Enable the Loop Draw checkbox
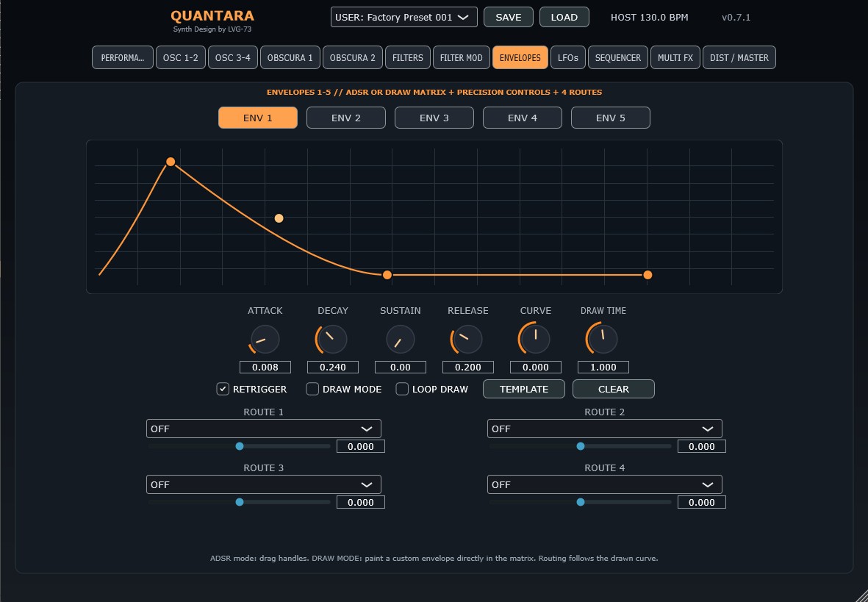Screen dimensions: 868x602 click(x=402, y=389)
